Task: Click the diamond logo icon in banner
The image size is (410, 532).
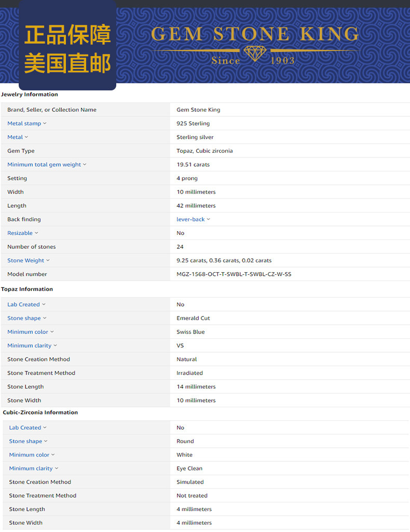Action: point(255,54)
